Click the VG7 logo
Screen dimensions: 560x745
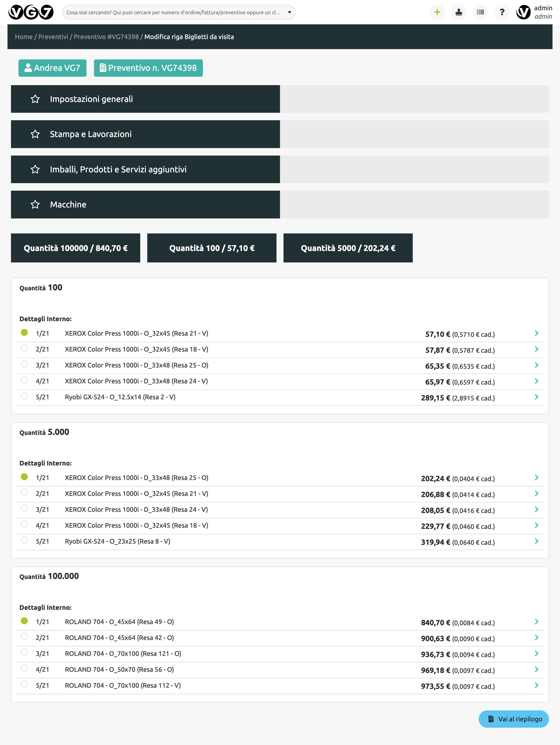point(31,12)
